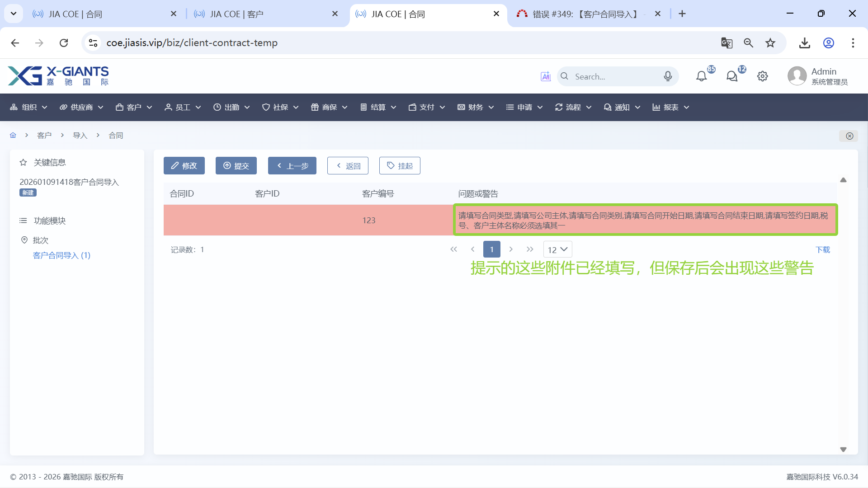The height and width of the screenshot is (488, 868).
Task: Open the 财务 navigation dropdown
Action: click(x=476, y=107)
